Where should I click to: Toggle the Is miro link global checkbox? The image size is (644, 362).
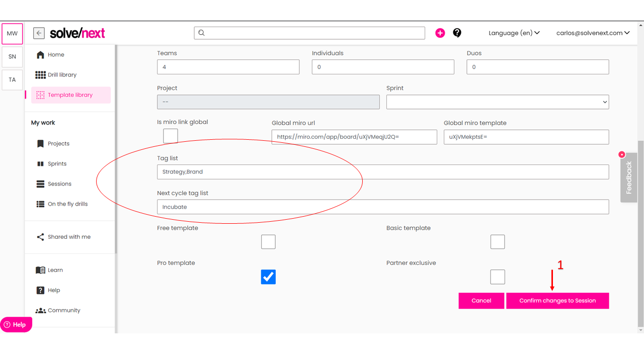pyautogui.click(x=171, y=136)
